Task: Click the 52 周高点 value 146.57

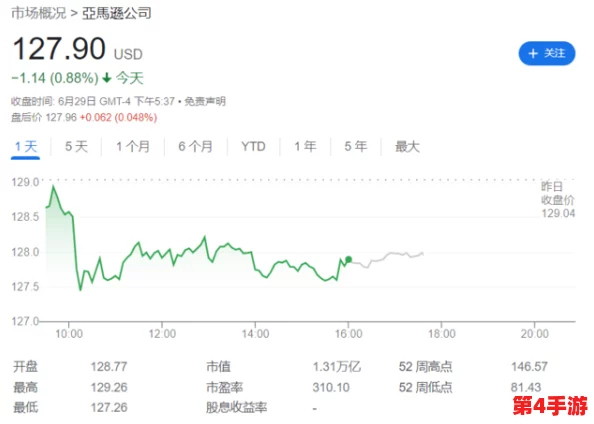Action: tap(529, 367)
